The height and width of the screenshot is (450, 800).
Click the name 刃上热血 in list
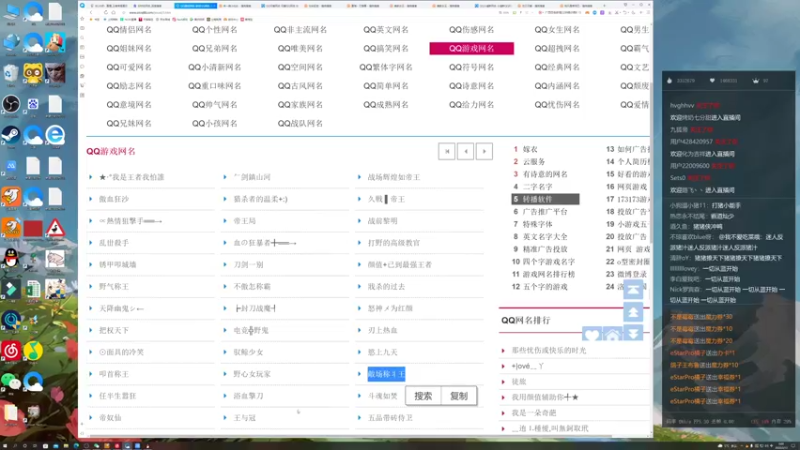383,330
